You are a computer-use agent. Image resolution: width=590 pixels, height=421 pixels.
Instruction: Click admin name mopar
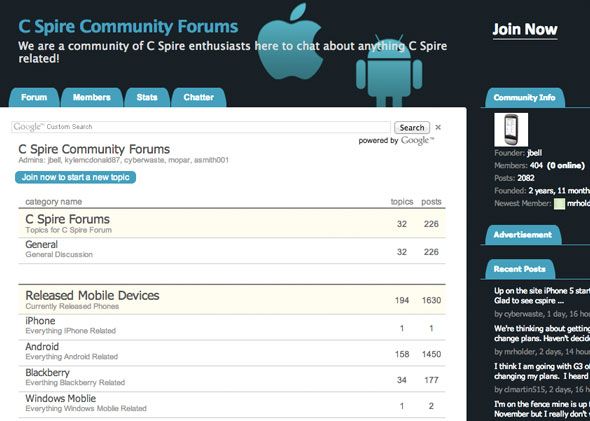179,161
